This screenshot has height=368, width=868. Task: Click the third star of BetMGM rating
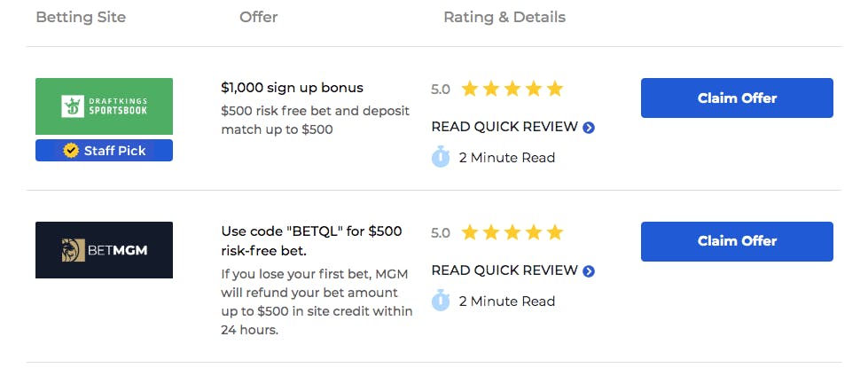click(x=512, y=232)
